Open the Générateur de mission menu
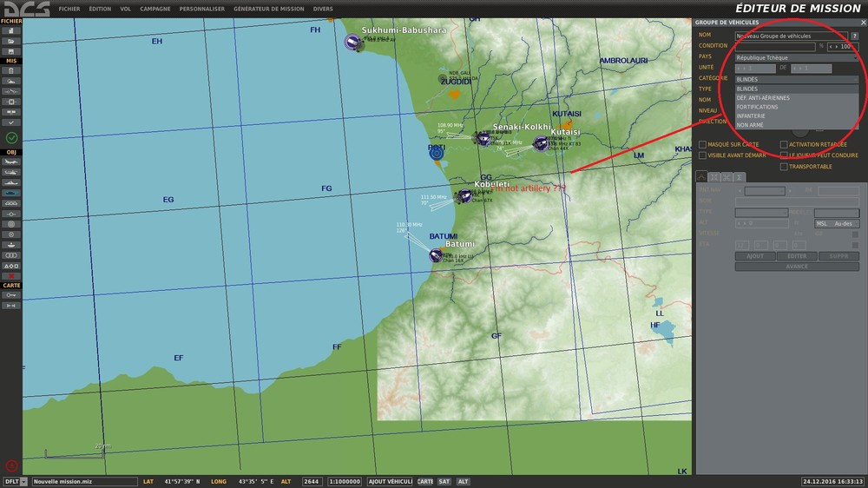The height and width of the screenshot is (488, 868). (x=268, y=9)
